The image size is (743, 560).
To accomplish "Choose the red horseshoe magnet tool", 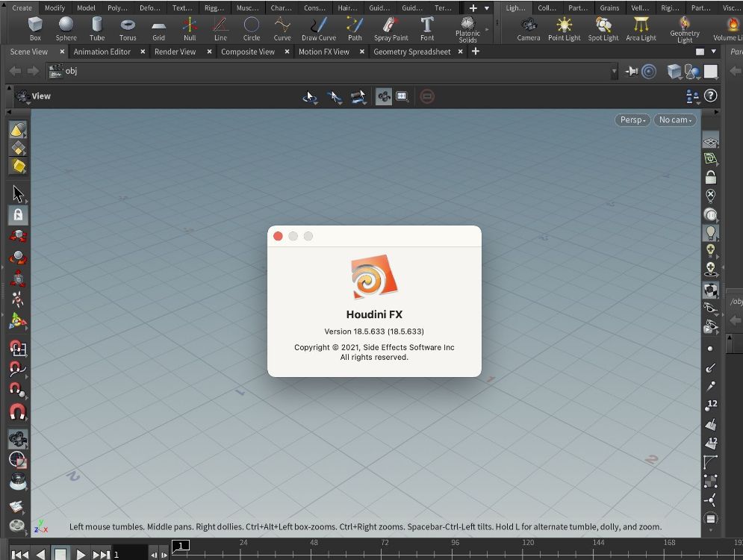I will tap(18, 412).
